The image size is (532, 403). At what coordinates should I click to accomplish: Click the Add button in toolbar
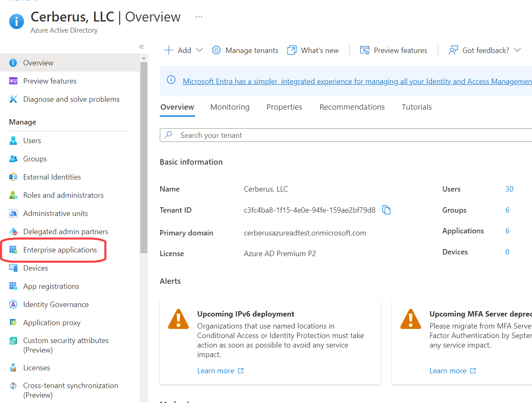[x=183, y=50]
